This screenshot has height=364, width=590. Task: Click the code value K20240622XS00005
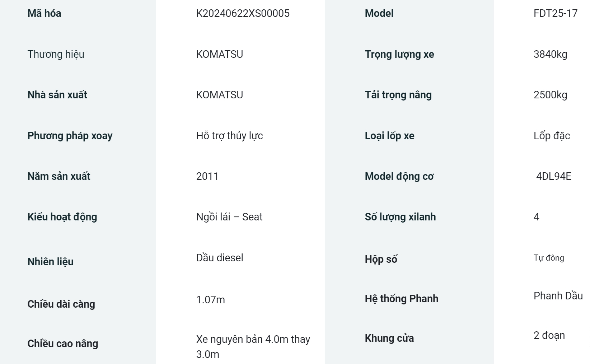[x=243, y=13]
